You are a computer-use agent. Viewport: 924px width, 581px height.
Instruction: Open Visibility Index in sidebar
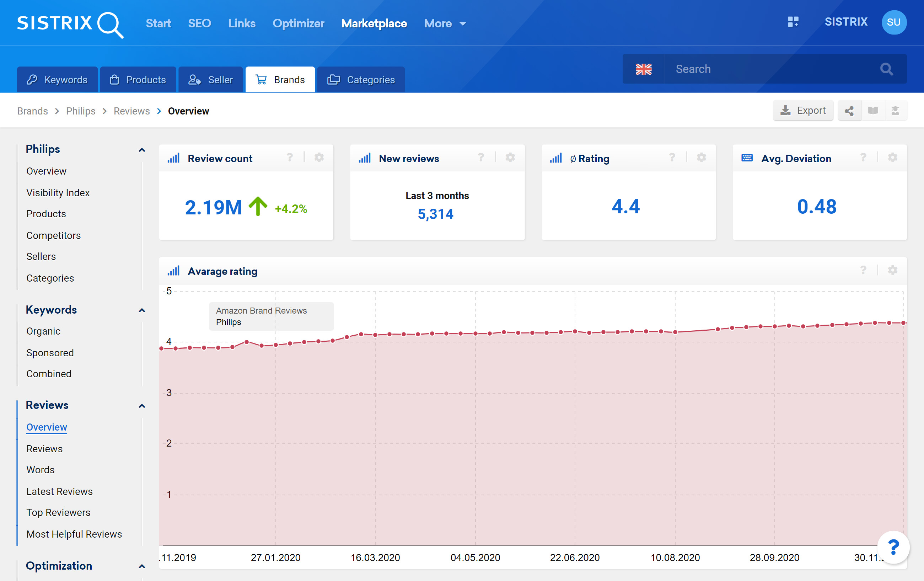(x=58, y=193)
